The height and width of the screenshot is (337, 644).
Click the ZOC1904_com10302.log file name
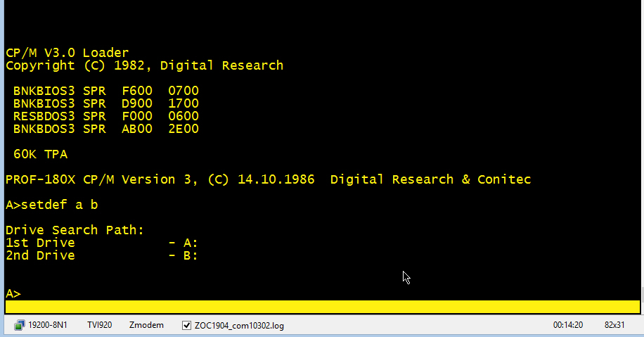(x=239, y=326)
